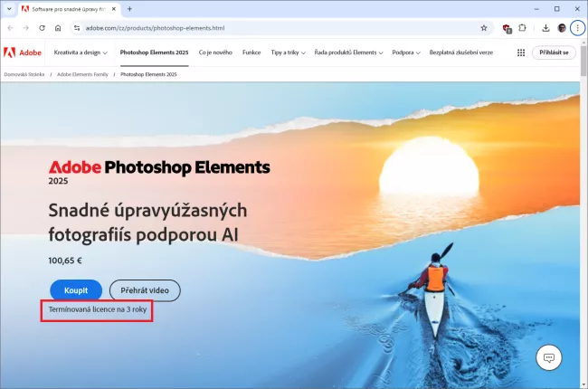Click the Přihlásit se button

[x=554, y=52]
